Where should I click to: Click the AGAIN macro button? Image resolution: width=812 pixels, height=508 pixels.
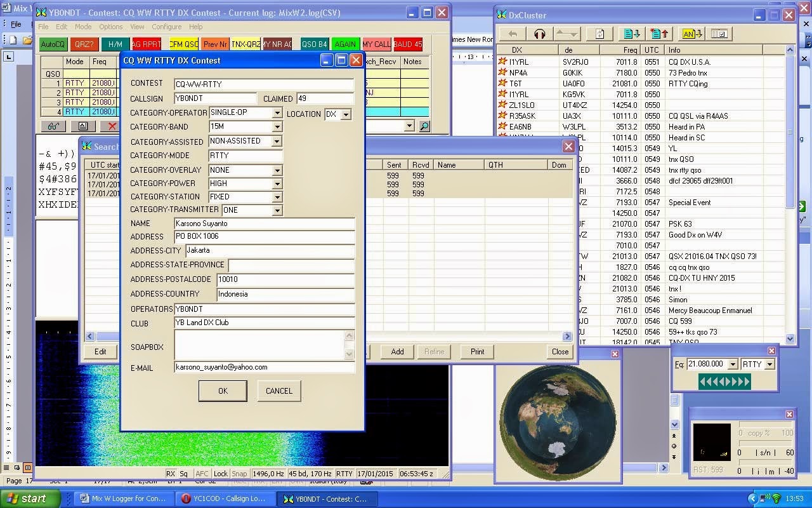click(346, 44)
